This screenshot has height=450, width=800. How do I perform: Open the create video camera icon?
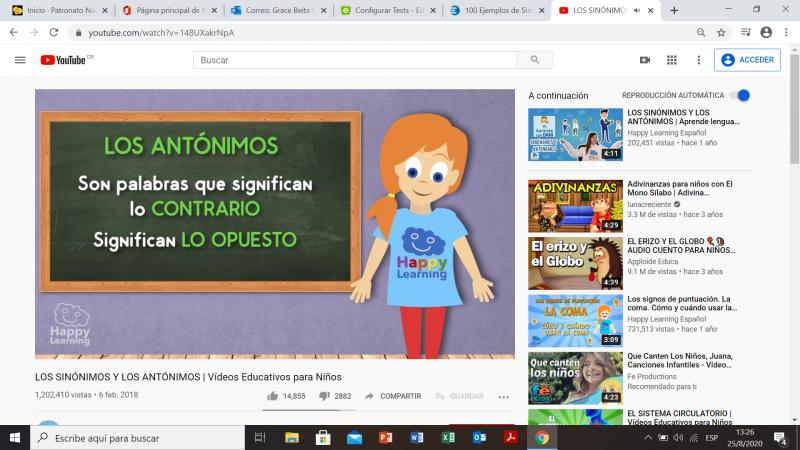(x=645, y=60)
